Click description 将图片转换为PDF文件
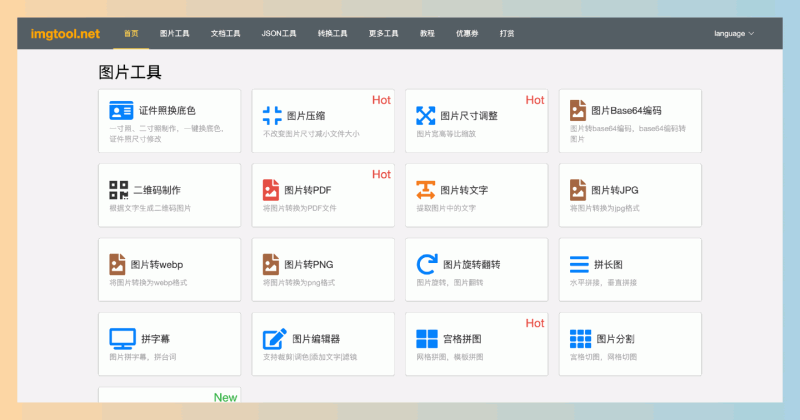This screenshot has height=420, width=800. pos(299,208)
